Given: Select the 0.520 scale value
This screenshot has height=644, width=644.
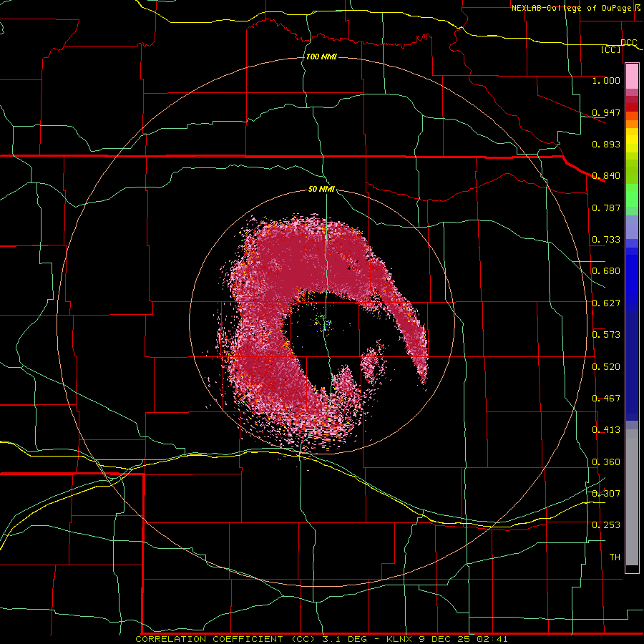Looking at the screenshot, I should click(606, 367).
